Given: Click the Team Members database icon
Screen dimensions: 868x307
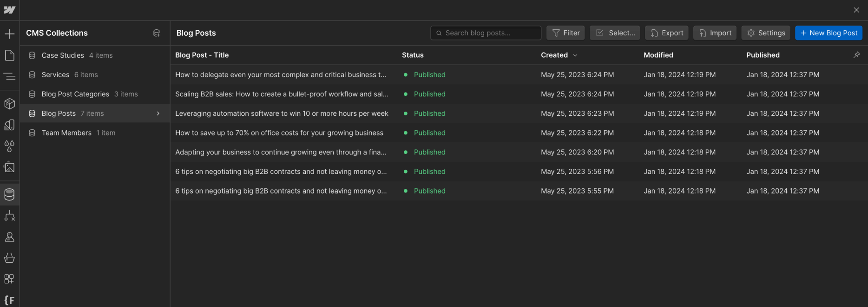Looking at the screenshot, I should point(32,133).
